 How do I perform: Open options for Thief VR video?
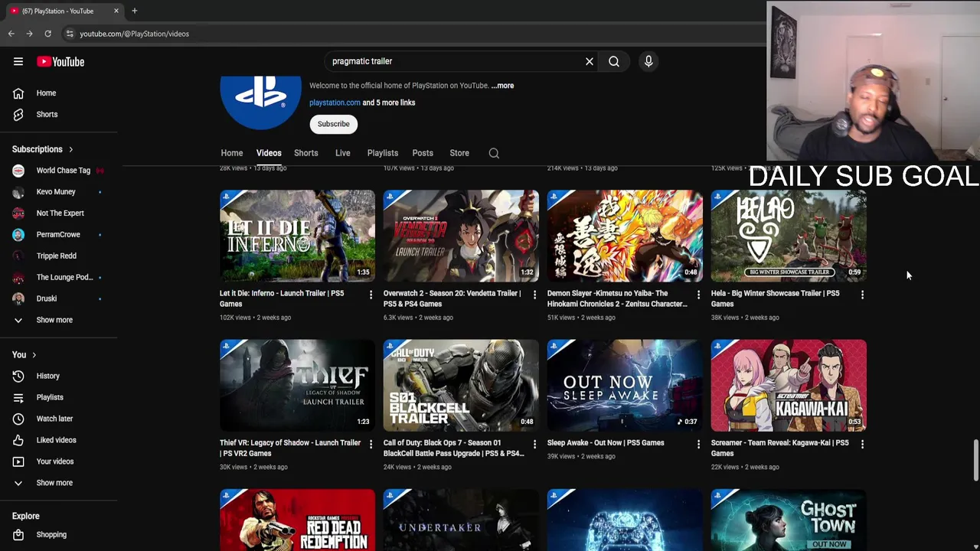371,444
